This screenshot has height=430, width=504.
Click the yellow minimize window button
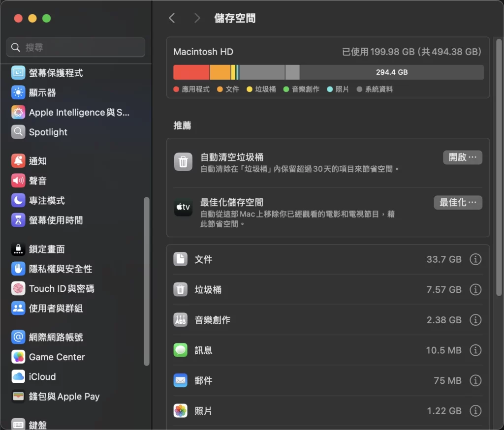click(x=32, y=18)
